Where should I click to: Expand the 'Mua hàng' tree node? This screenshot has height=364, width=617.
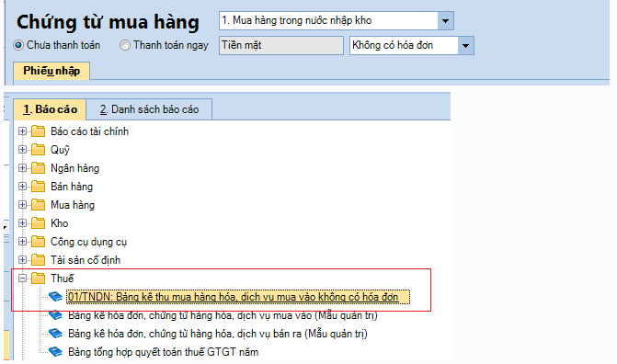(x=22, y=205)
